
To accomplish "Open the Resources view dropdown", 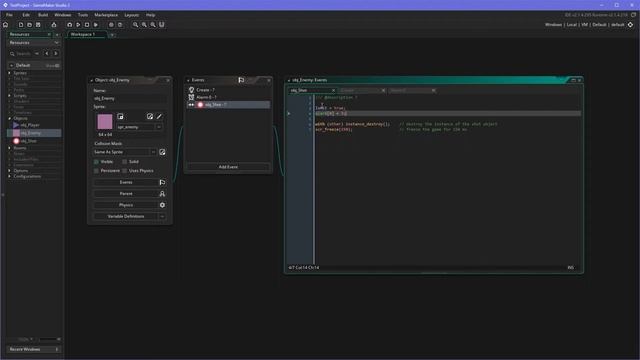I will coord(56,42).
